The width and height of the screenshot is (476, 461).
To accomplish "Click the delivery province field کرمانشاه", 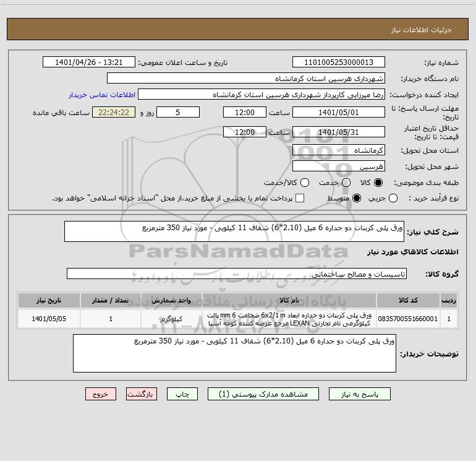I will 339,150.
